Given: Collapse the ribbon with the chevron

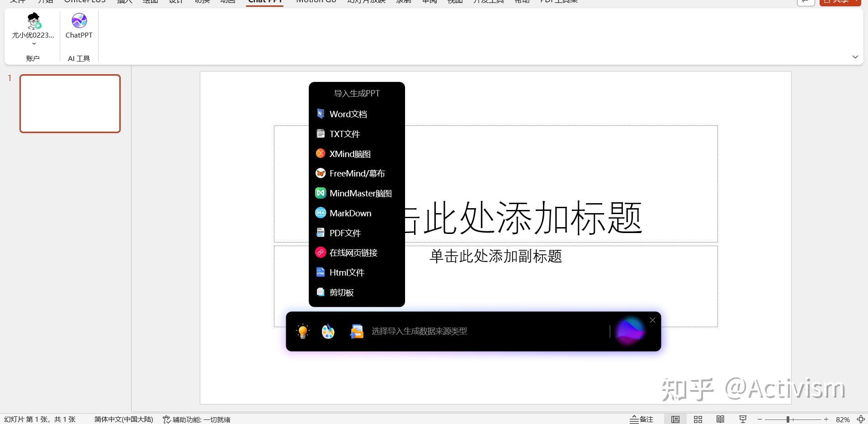Looking at the screenshot, I should tap(855, 57).
